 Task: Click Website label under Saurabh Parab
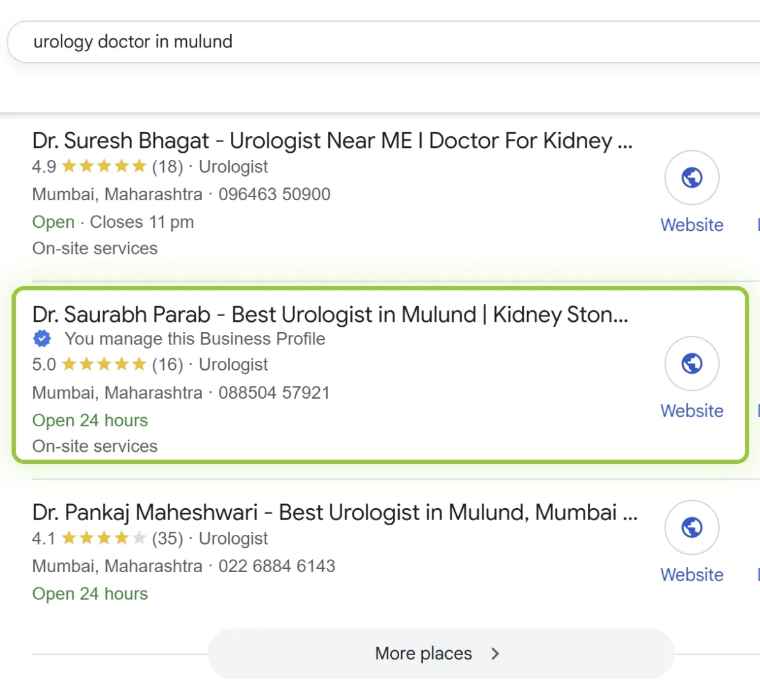click(692, 411)
